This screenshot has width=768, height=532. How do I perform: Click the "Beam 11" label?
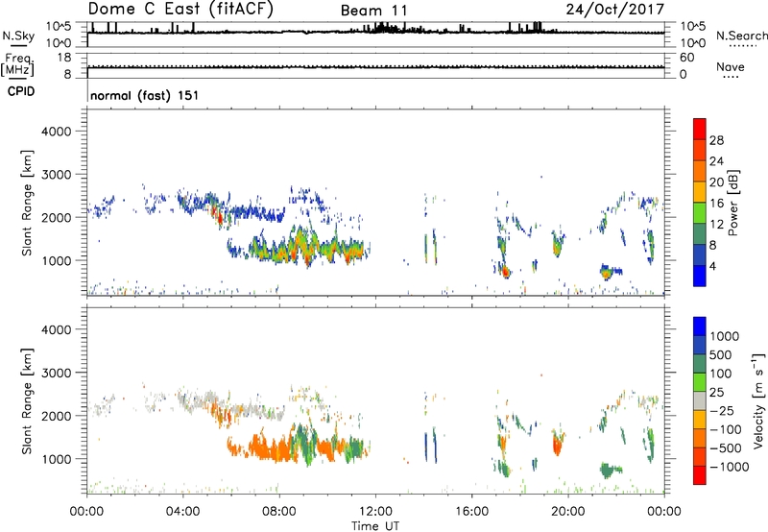point(373,11)
